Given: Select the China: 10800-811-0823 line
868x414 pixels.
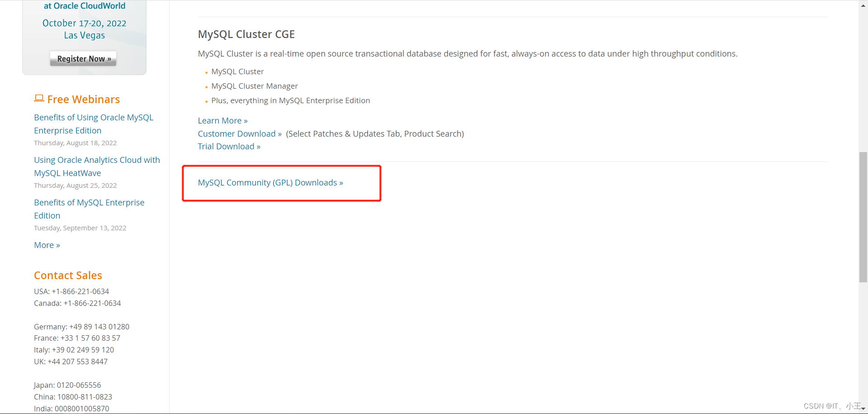Looking at the screenshot, I should (73, 397).
